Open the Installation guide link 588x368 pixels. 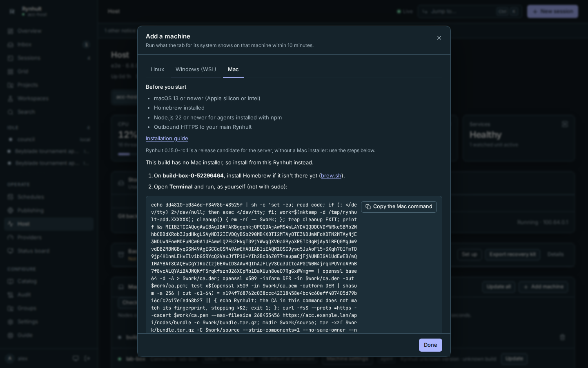point(167,139)
